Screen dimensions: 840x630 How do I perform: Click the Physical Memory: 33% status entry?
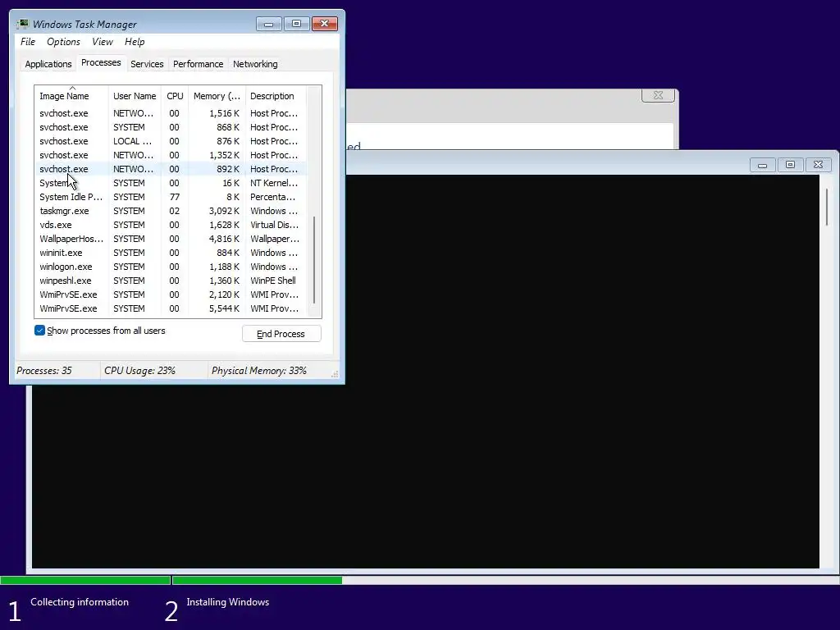258,371
